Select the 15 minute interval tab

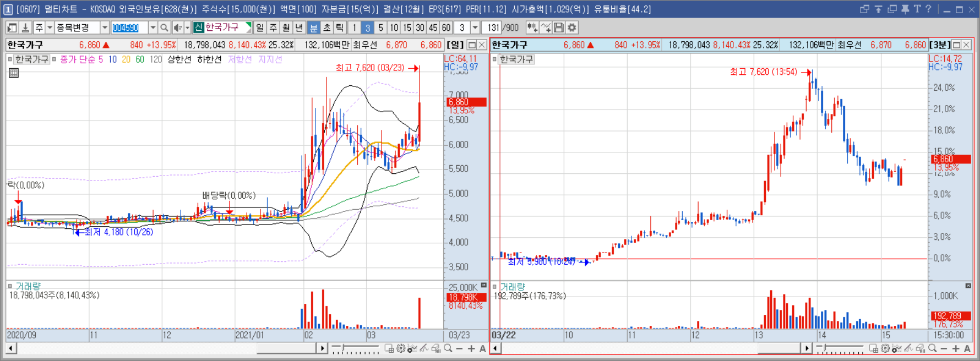click(407, 28)
